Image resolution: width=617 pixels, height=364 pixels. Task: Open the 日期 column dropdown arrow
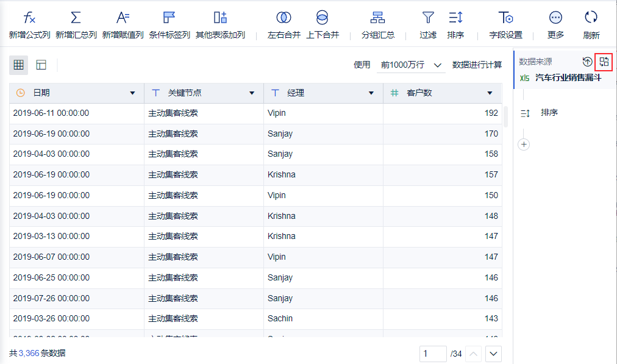133,93
